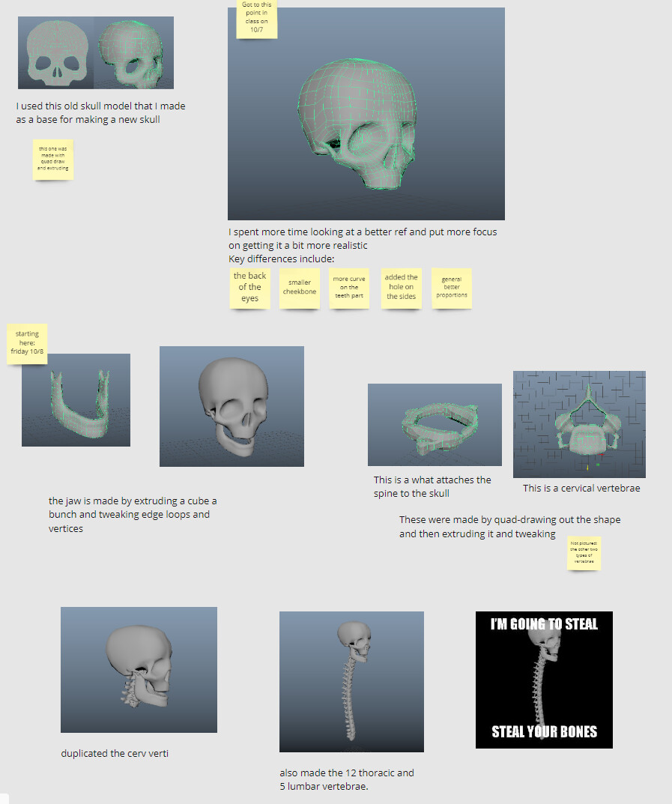The height and width of the screenshot is (804, 672).
Task: Click the 'added the hole on the sides' note
Action: pyautogui.click(x=401, y=288)
